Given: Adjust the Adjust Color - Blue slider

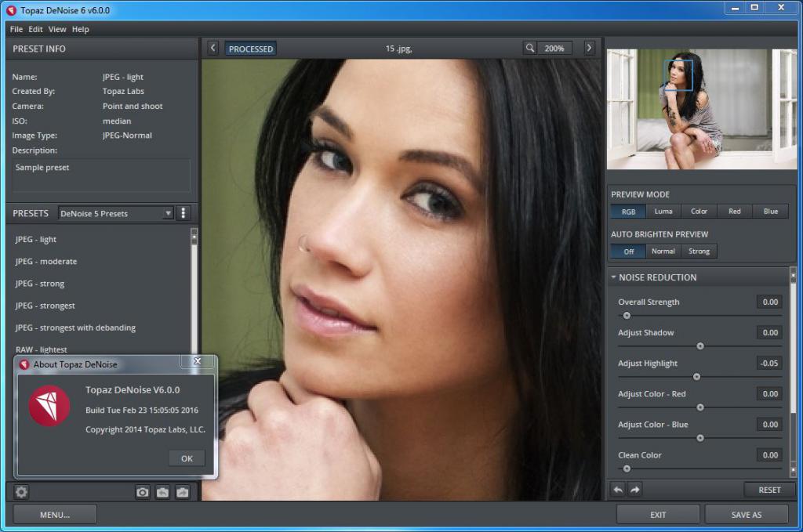Looking at the screenshot, I should pos(700,439).
